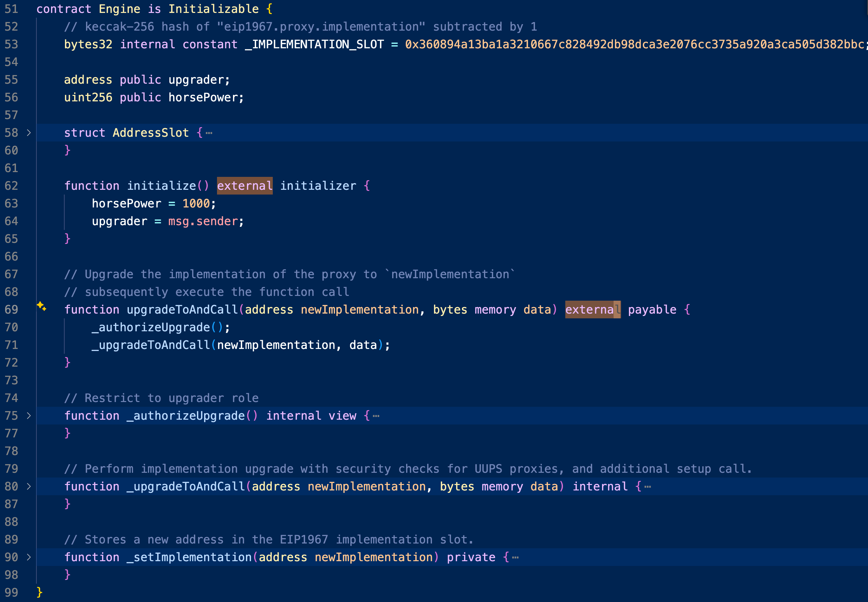Click ellipsis after struct AddressSlot brace
This screenshot has height=602, width=868.
click(209, 133)
